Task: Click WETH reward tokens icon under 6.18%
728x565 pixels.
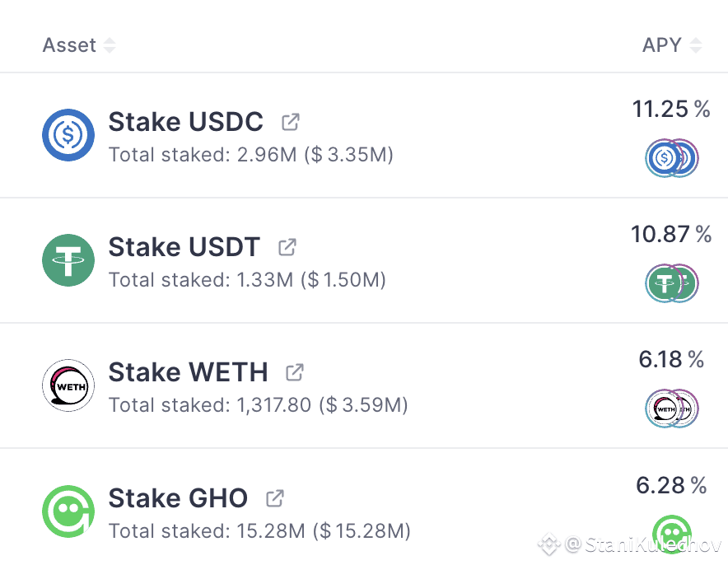Action: (671, 409)
